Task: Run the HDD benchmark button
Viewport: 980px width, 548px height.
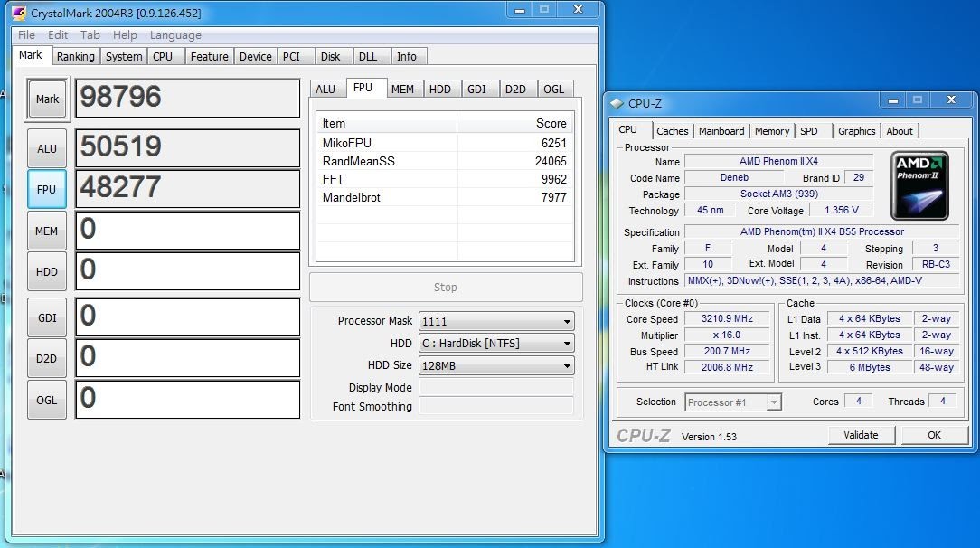Action: click(47, 272)
